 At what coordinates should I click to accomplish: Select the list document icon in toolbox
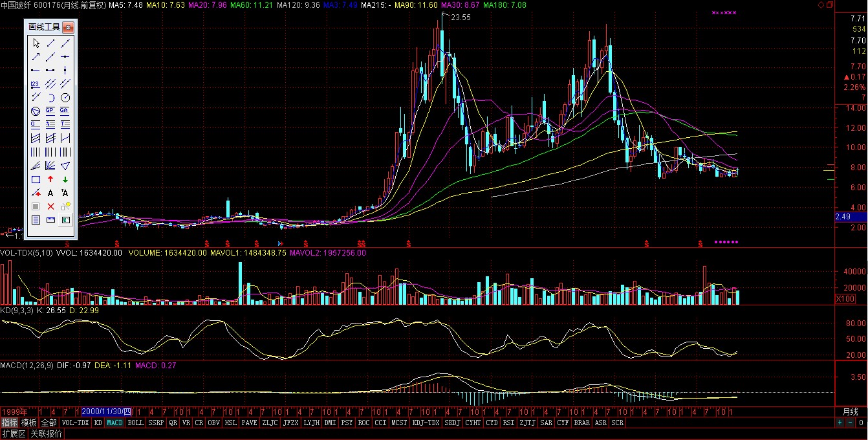pyautogui.click(x=36, y=220)
